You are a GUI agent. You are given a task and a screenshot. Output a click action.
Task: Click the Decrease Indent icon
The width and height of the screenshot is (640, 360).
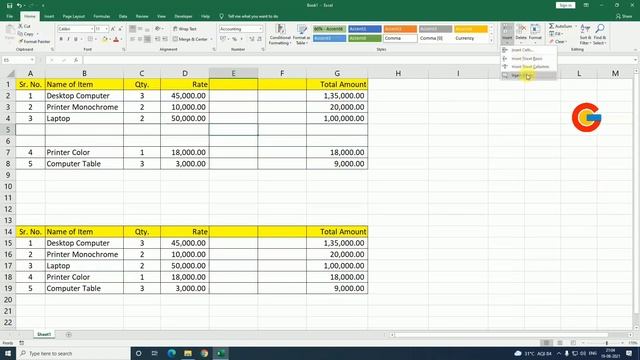[x=158, y=39]
